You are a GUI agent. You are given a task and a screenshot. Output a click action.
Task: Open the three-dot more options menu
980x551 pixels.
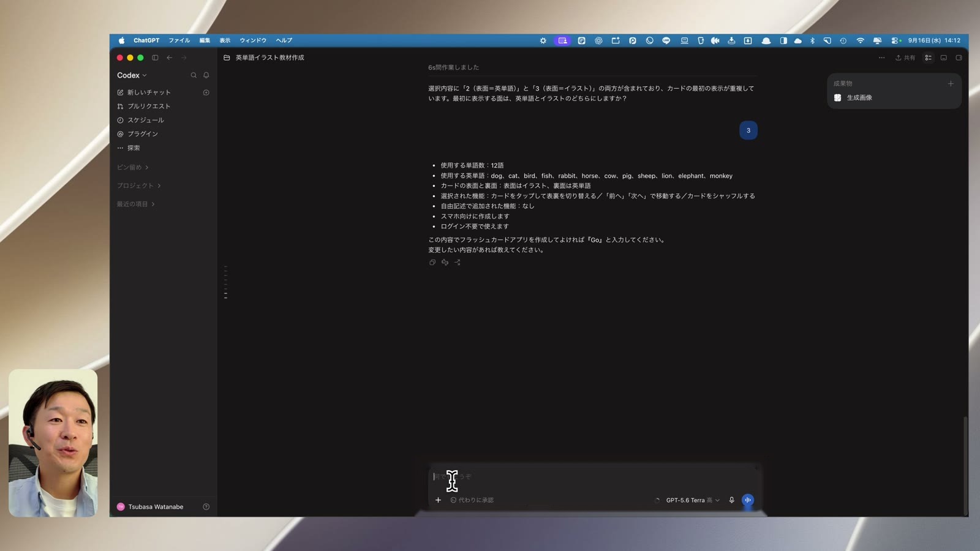[x=881, y=58]
